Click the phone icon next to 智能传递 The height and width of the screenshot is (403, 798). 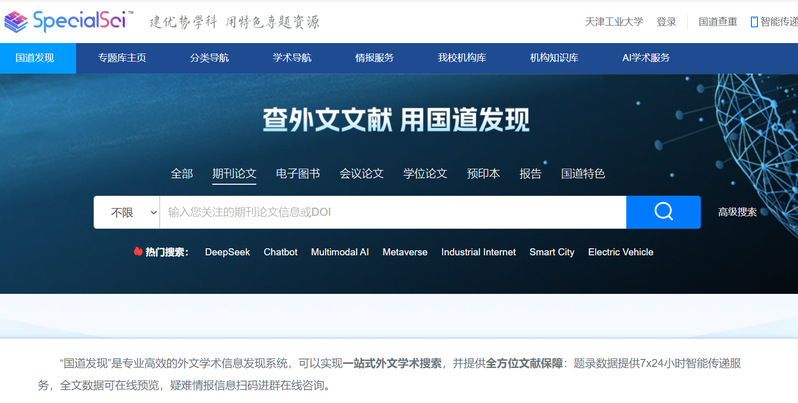[754, 21]
